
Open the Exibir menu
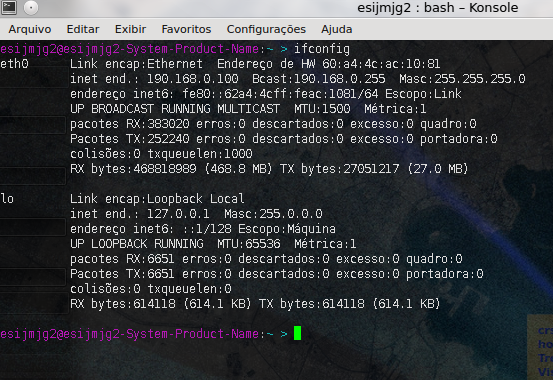pyautogui.click(x=130, y=29)
